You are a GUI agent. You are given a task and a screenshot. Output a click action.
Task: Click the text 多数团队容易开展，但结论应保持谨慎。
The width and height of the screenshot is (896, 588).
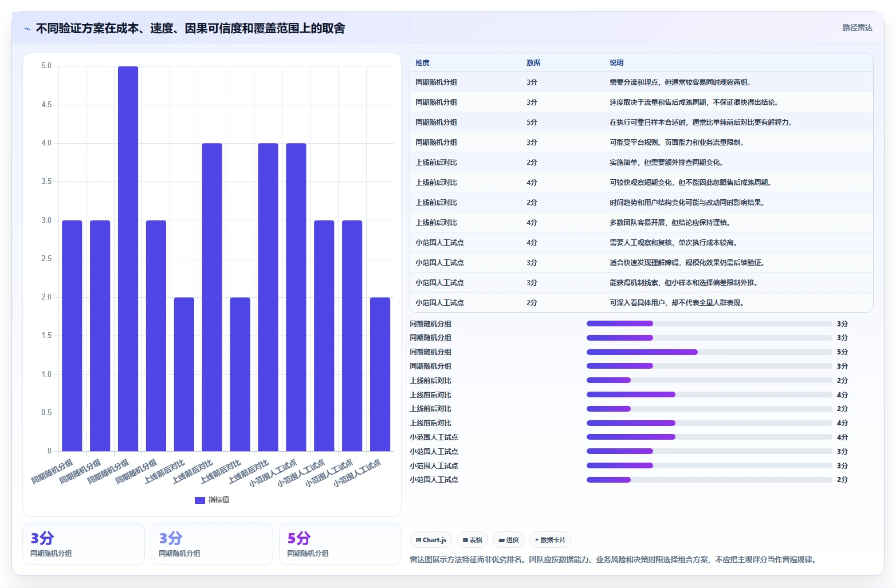tap(670, 223)
